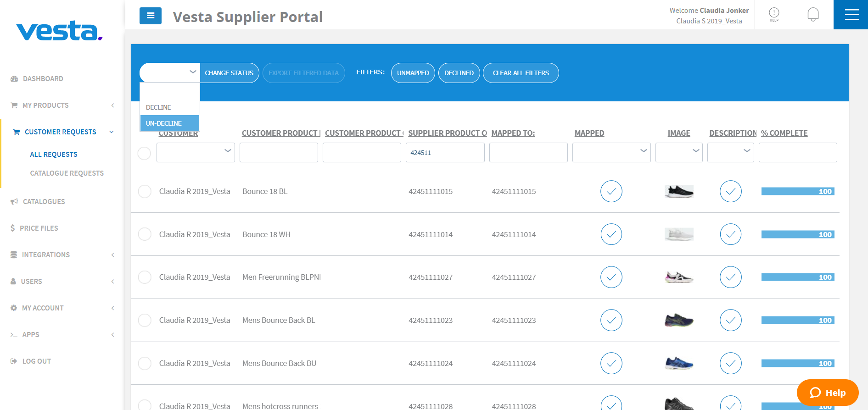Open Dashboard in sidebar
Viewport: 868px width, 410px height.
43,79
